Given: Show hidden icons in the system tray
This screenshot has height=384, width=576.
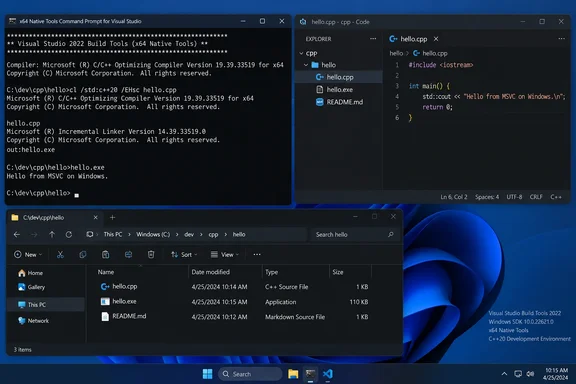Looking at the screenshot, I should point(504,374).
